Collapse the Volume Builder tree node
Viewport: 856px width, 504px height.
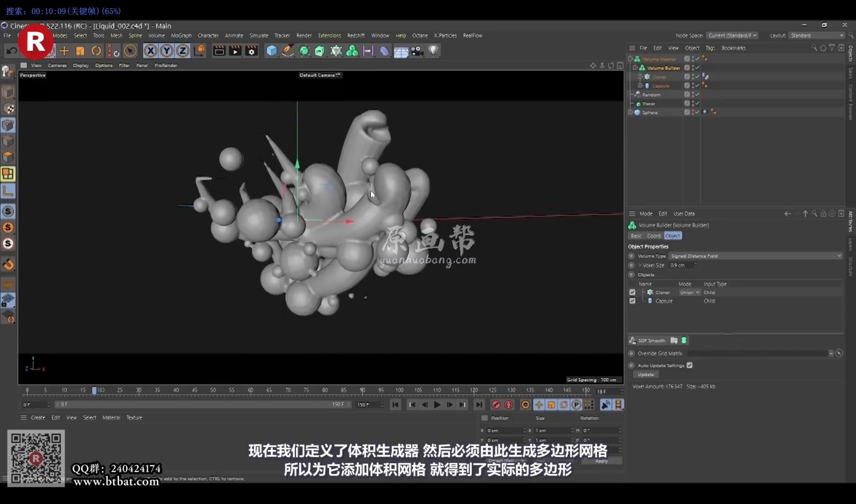pyautogui.click(x=635, y=68)
